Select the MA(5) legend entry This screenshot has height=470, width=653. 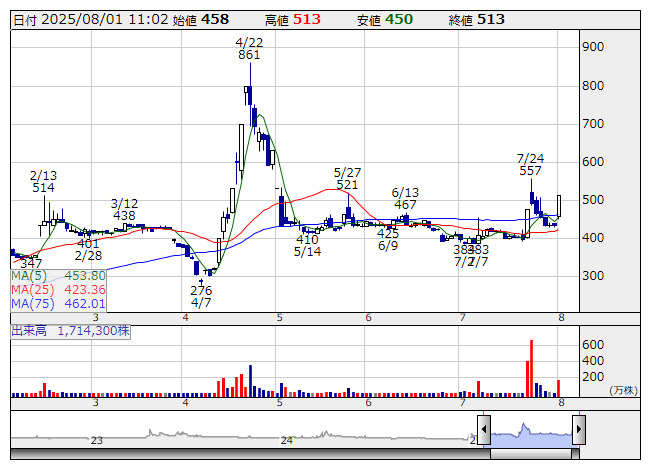click(58, 275)
